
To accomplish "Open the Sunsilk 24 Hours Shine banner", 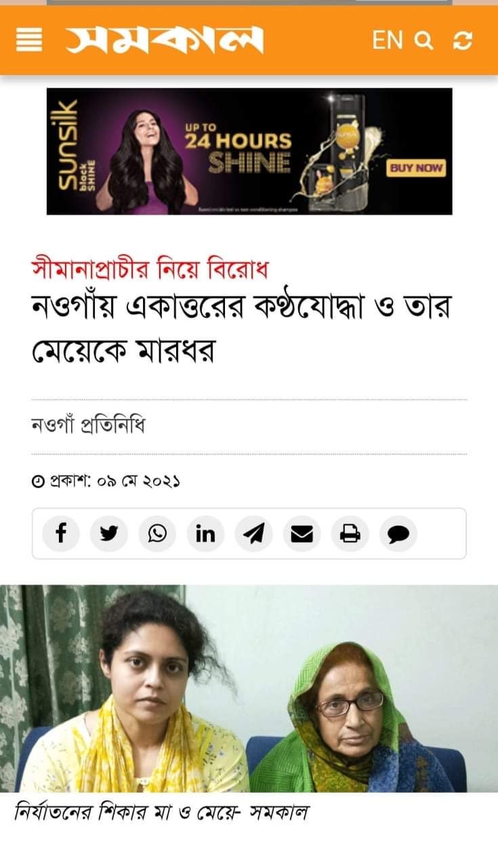I will [x=249, y=151].
